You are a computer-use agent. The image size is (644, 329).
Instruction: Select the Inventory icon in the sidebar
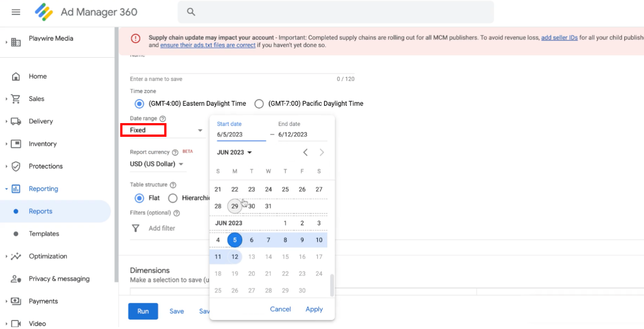[16, 143]
